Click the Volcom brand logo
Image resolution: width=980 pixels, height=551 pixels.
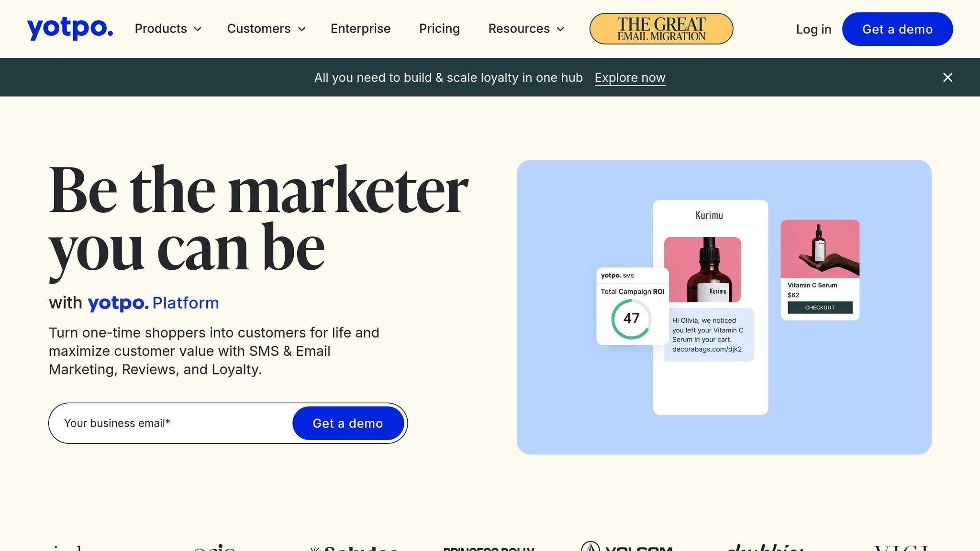click(627, 547)
